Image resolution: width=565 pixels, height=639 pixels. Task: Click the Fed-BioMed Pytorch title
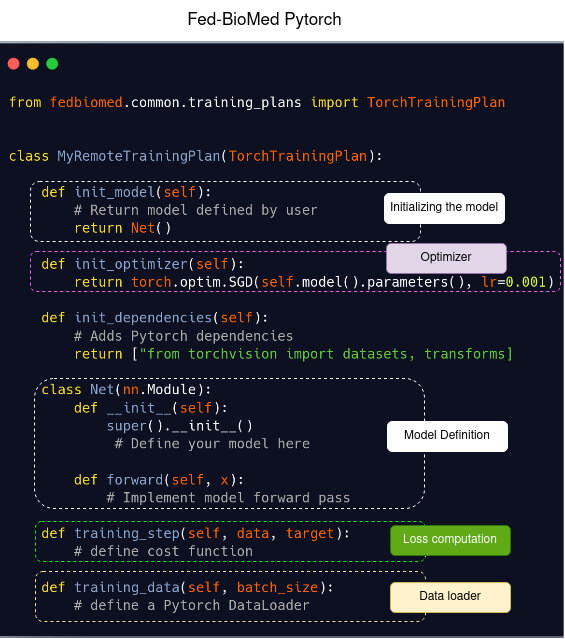(264, 19)
